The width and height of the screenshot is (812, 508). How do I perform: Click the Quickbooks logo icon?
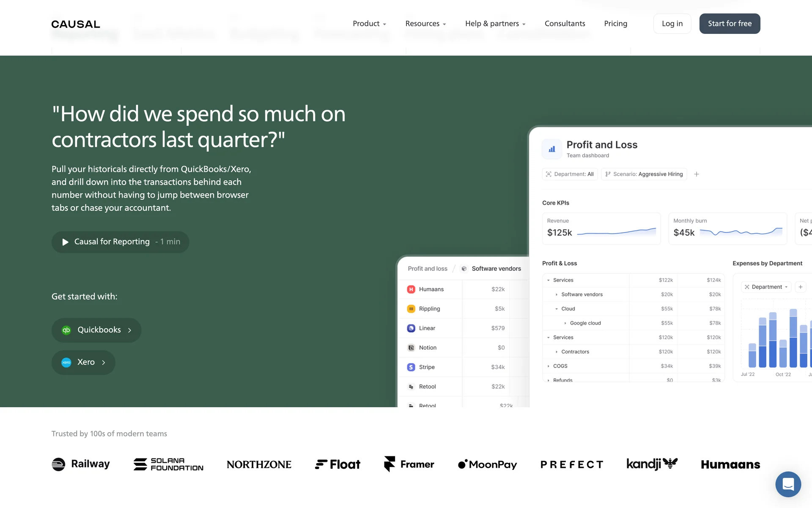coord(66,330)
